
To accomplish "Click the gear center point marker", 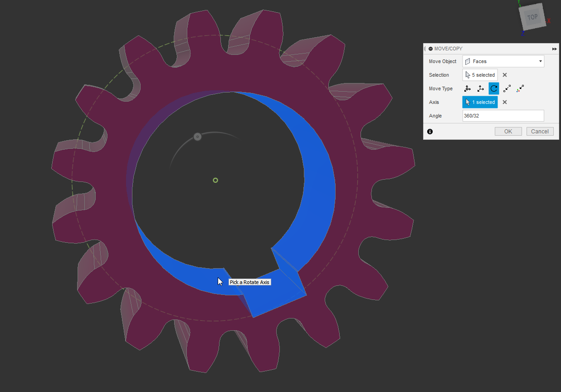I will pyautogui.click(x=215, y=180).
